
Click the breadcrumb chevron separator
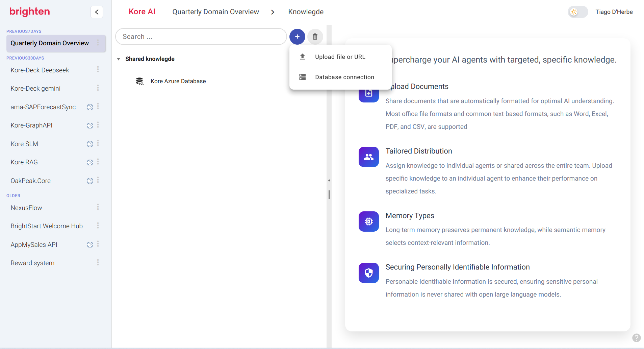click(x=273, y=12)
